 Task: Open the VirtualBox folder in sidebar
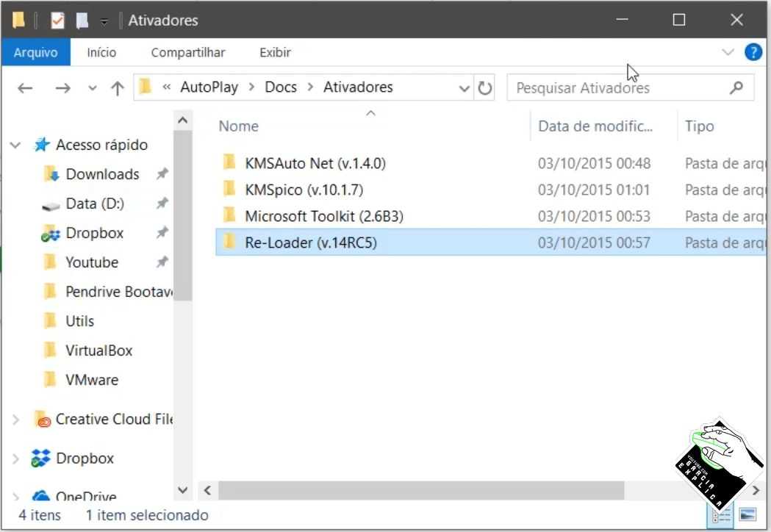point(98,351)
